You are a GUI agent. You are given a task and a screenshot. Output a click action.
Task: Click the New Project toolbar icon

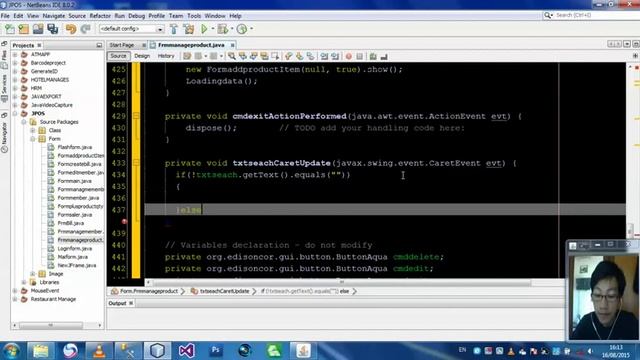[24, 29]
